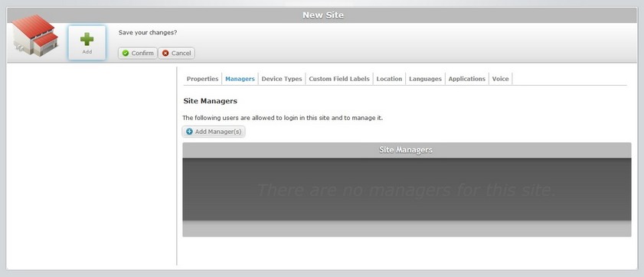The image size is (644, 277).
Task: Open the Applications tab
Action: 467,79
